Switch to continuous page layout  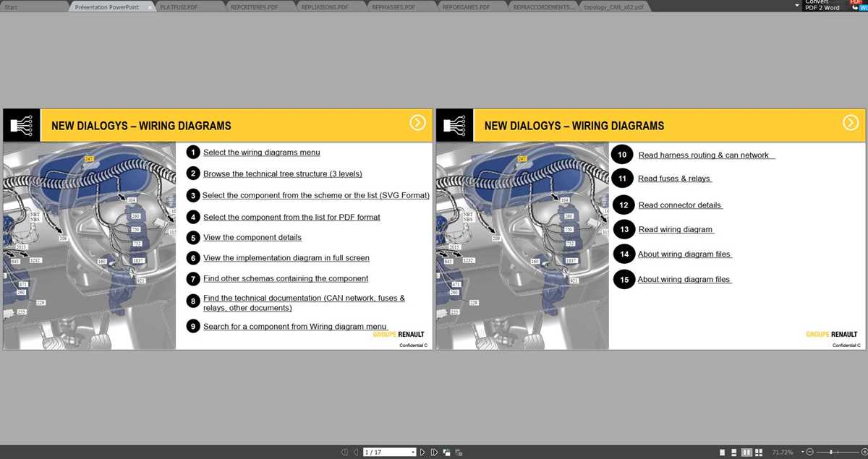pos(734,452)
